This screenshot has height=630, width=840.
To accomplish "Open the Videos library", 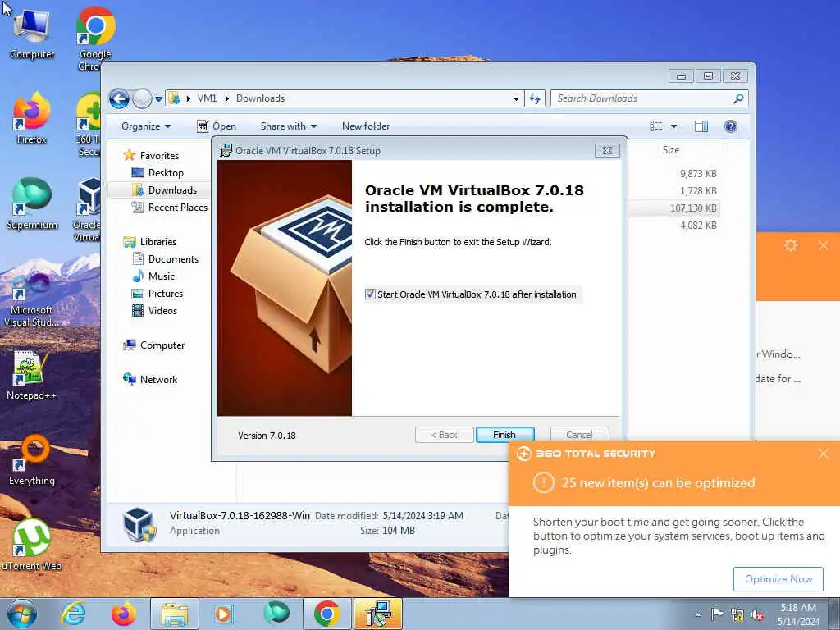I will (x=162, y=310).
